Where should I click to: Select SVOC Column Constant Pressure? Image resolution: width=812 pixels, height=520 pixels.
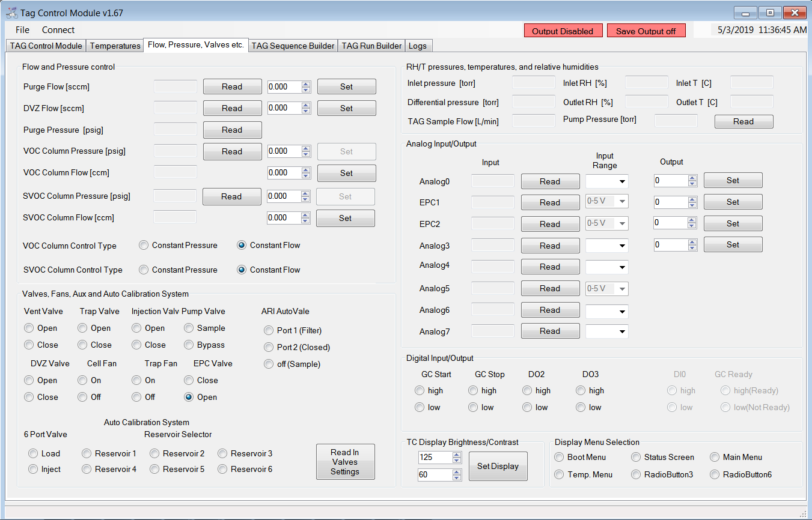coord(179,270)
